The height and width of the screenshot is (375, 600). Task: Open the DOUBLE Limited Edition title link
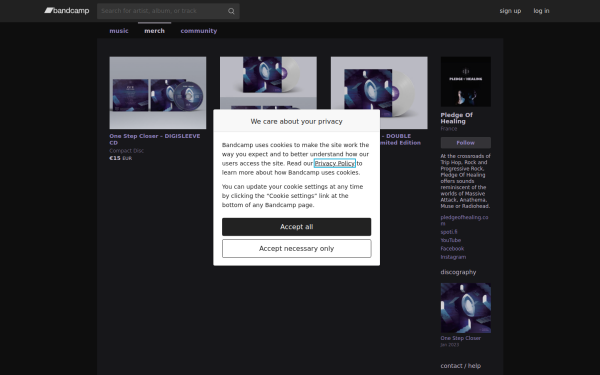[400, 139]
